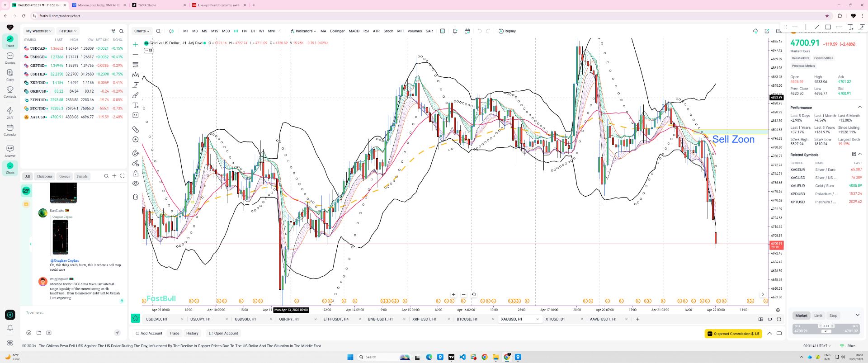Expand the Indicators dropdown menu
This screenshot has height=363, width=868.
(x=303, y=31)
